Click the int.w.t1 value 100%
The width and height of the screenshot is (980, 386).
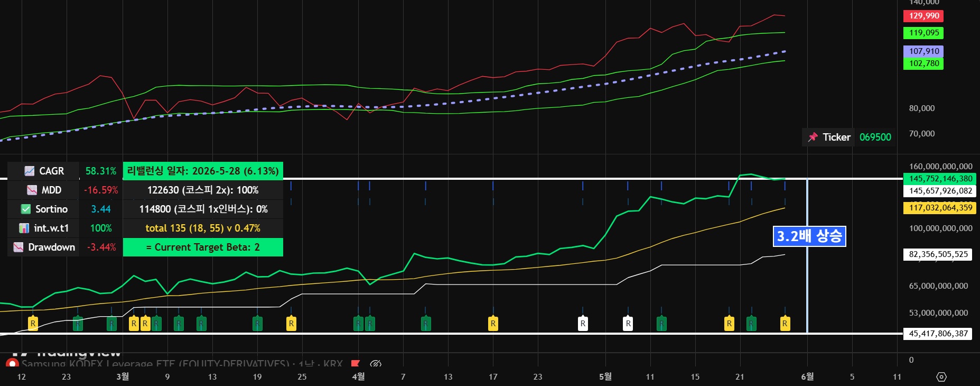click(101, 228)
